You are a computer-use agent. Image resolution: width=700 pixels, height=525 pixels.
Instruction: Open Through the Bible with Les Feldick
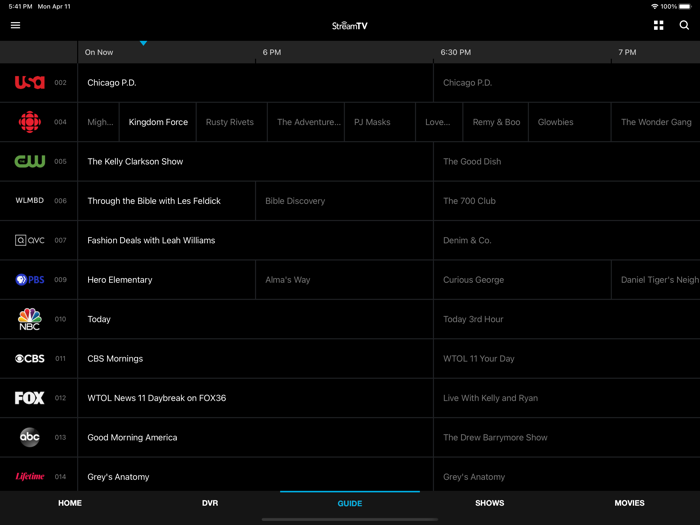coord(167,200)
